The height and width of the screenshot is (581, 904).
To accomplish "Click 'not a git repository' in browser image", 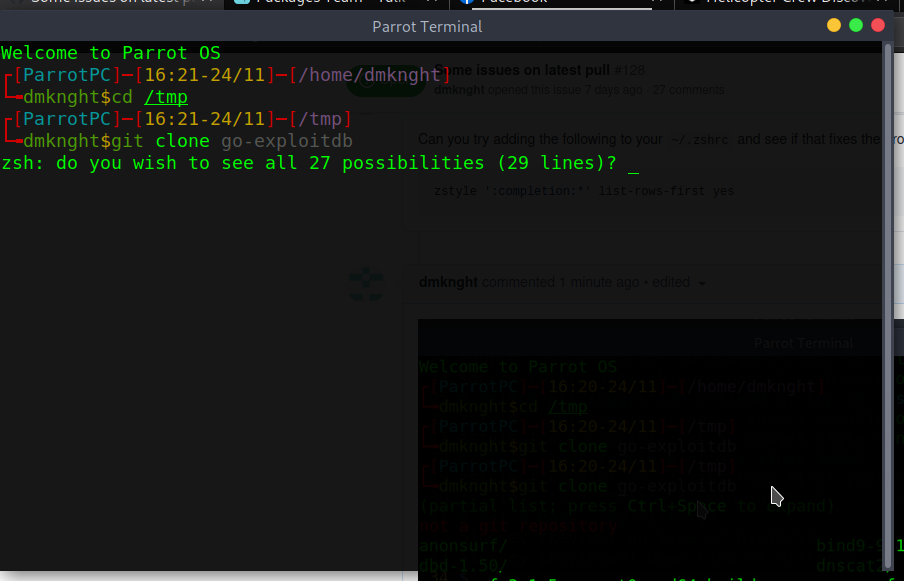I will coord(518,526).
